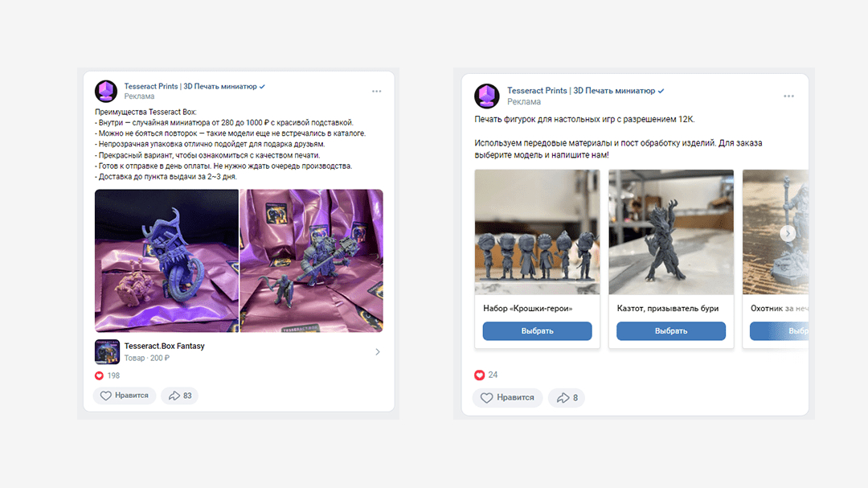This screenshot has height=488, width=868.
Task: View the 198 likes reaction heart
Action: [99, 375]
